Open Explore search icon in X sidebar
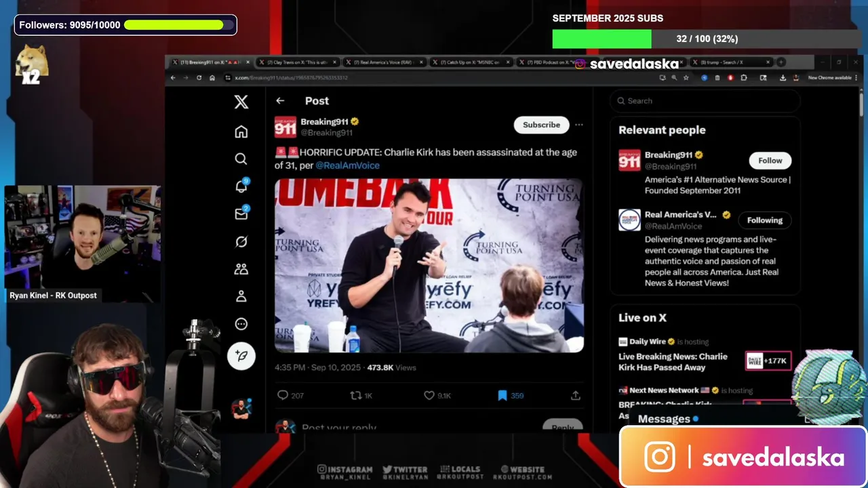This screenshot has height=488, width=868. coord(241,159)
